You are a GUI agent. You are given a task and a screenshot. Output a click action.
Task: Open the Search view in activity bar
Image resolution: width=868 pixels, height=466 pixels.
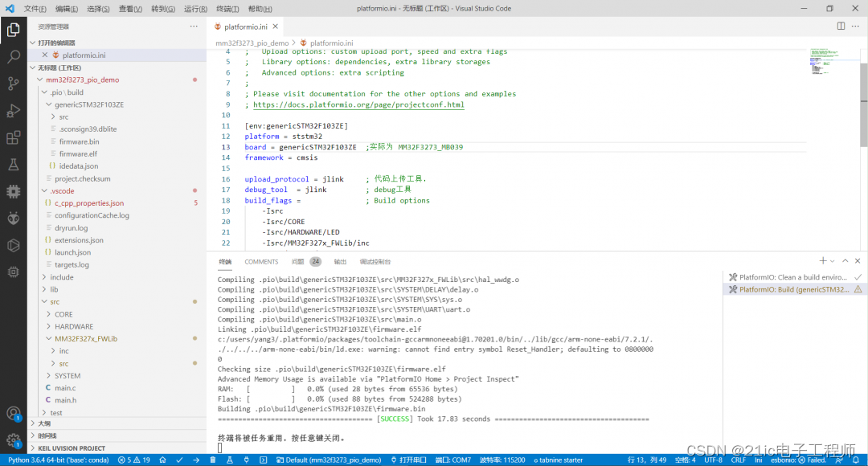click(14, 56)
